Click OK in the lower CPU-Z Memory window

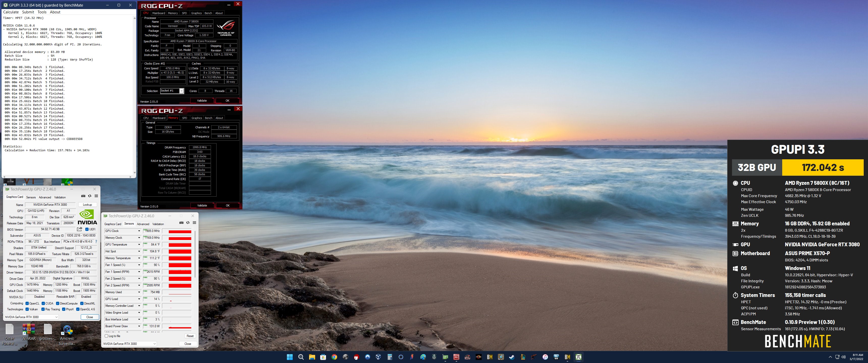point(227,205)
